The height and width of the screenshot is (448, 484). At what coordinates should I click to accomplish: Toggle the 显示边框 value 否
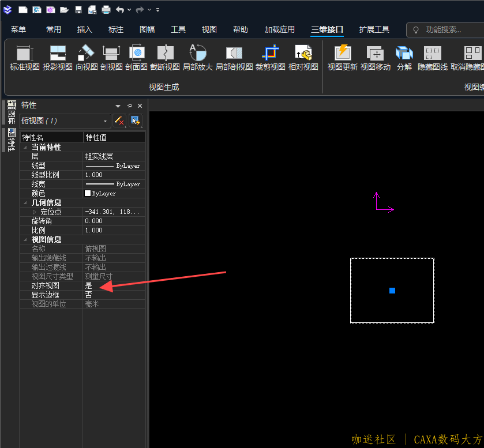point(113,295)
